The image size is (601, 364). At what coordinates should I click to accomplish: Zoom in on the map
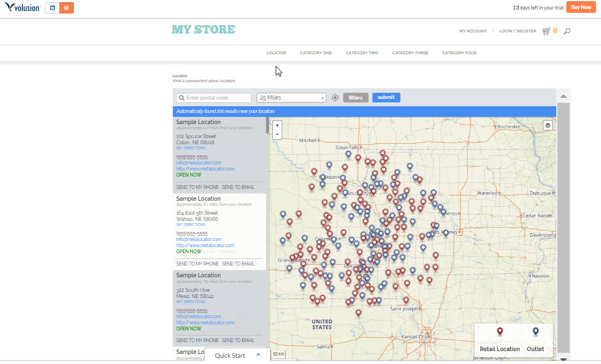pyautogui.click(x=277, y=125)
